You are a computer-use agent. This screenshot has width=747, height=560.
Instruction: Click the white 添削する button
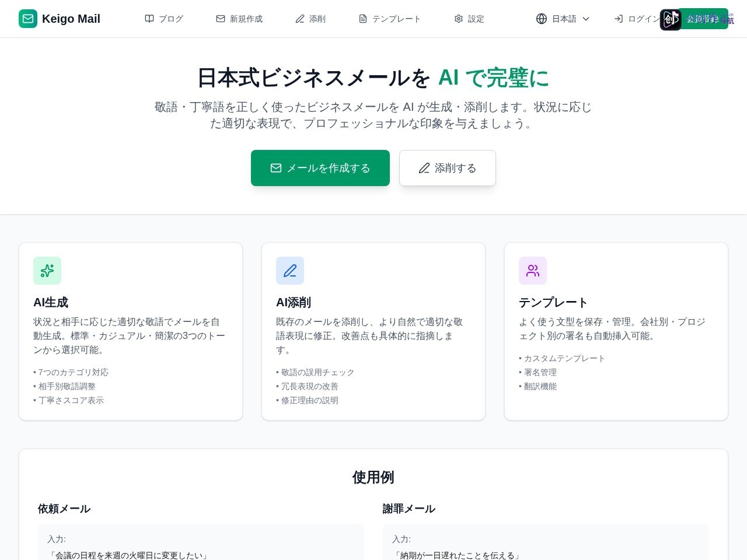(x=448, y=168)
